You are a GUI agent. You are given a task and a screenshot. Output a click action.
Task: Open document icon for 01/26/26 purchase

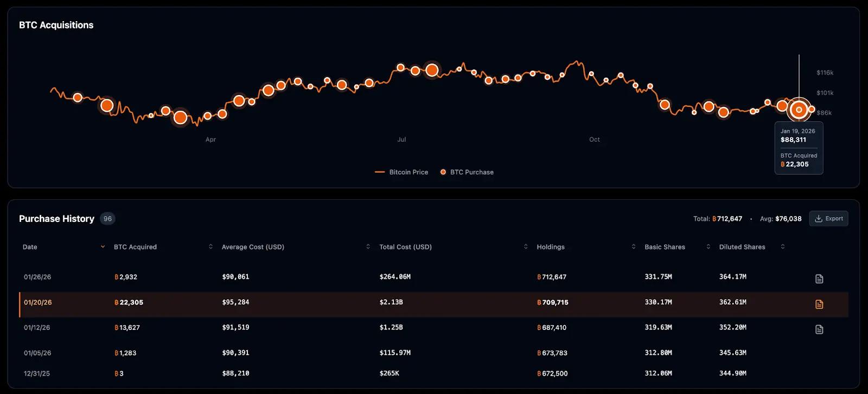click(x=819, y=279)
